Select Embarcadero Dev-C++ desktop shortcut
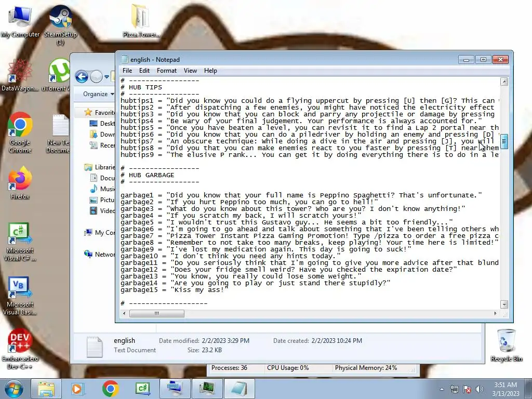This screenshot has width=532, height=399. coord(20,350)
